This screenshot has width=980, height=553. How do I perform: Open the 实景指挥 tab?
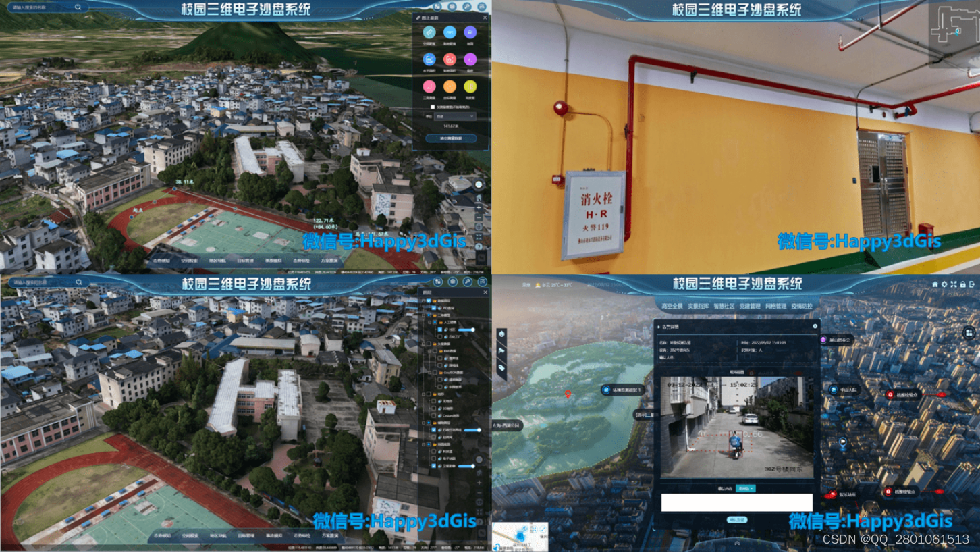tap(698, 306)
